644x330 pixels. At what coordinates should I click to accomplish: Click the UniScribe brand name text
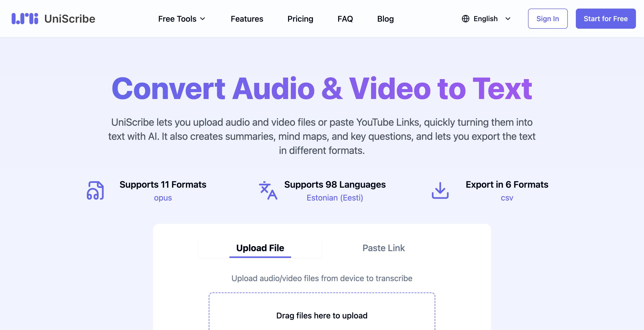70,19
